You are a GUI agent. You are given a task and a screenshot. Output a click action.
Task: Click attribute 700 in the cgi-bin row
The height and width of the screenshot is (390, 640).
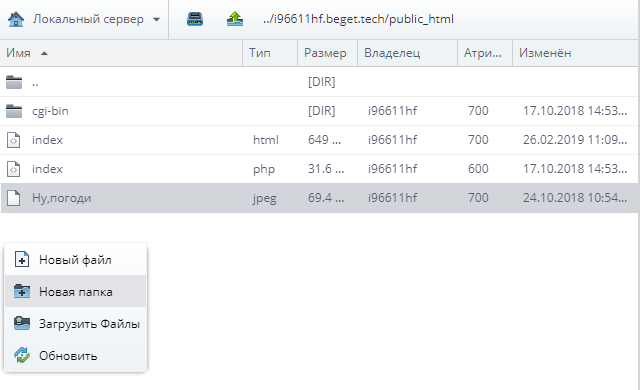click(478, 111)
